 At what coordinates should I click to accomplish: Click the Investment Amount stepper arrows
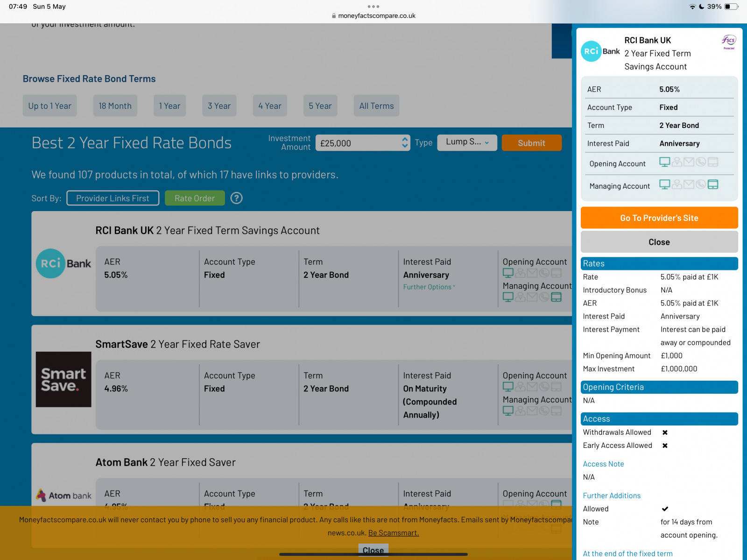[x=405, y=143]
